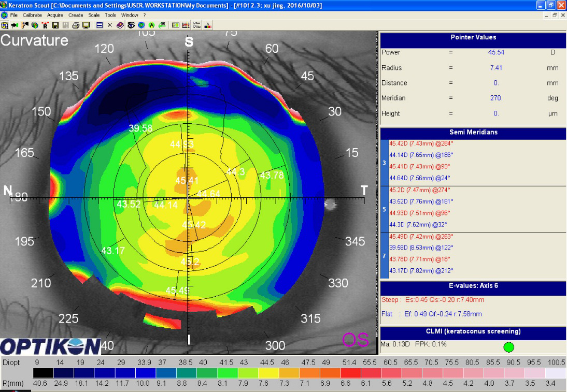The height and width of the screenshot is (392, 567).
Task: Select row 44.3D (7.62mm) @32°
Action: [x=418, y=225]
